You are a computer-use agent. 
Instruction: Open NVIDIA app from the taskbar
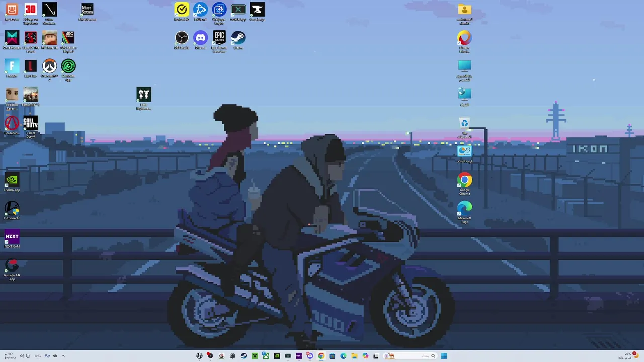(277, 356)
